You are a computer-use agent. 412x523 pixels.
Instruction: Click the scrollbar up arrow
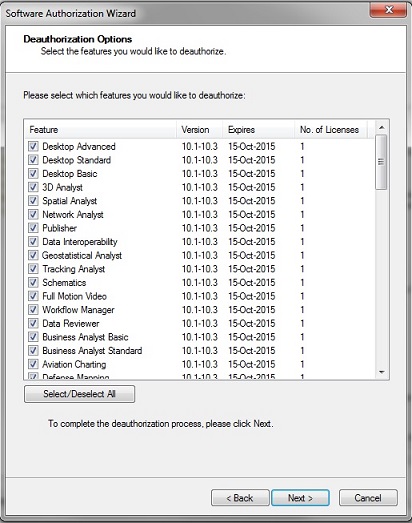[x=382, y=127]
